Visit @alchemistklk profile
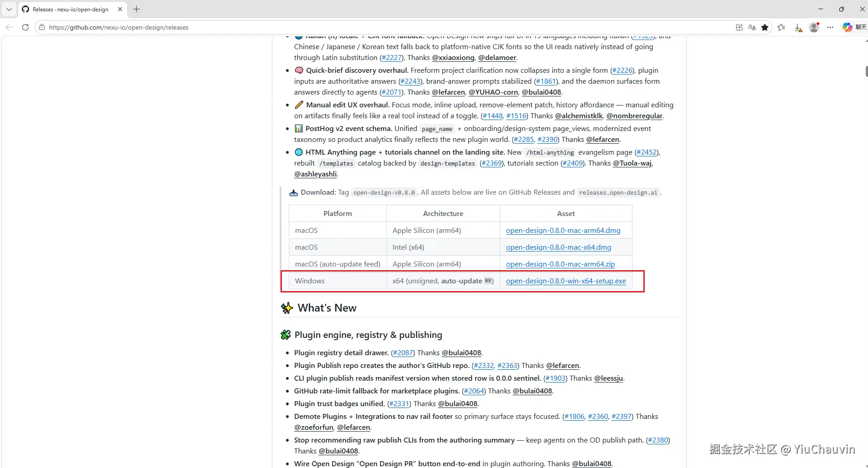Image resolution: width=868 pixels, height=468 pixels. [579, 116]
